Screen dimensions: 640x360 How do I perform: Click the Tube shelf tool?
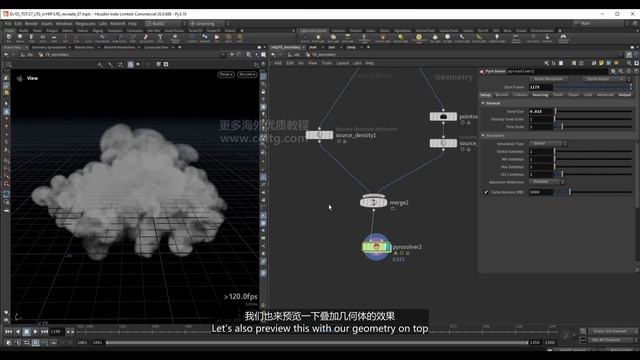pyautogui.click(x=31, y=38)
